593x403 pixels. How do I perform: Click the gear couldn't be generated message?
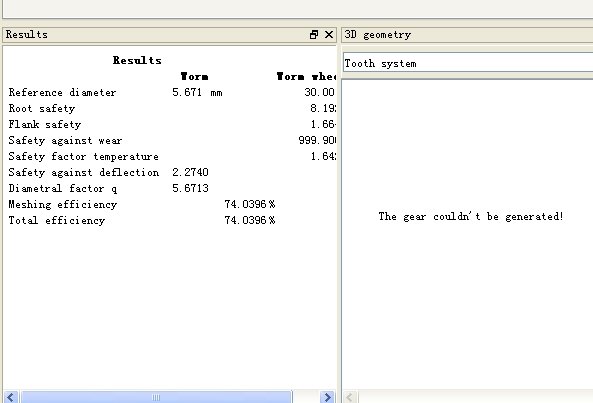click(x=471, y=217)
